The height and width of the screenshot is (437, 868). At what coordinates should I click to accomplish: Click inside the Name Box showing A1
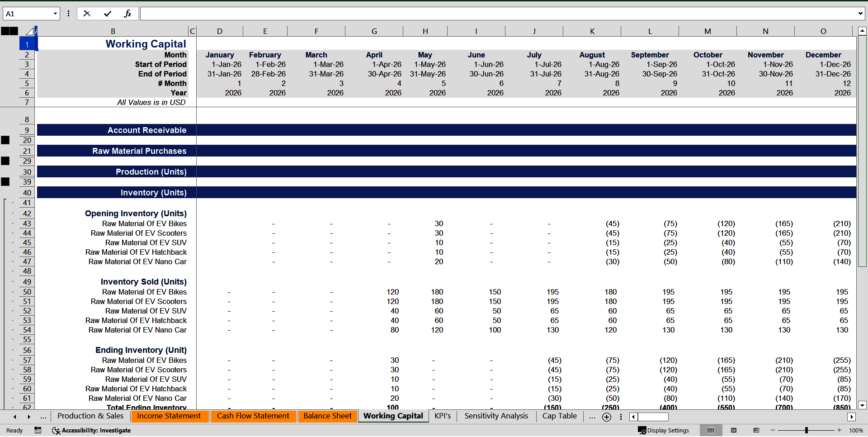pos(27,14)
